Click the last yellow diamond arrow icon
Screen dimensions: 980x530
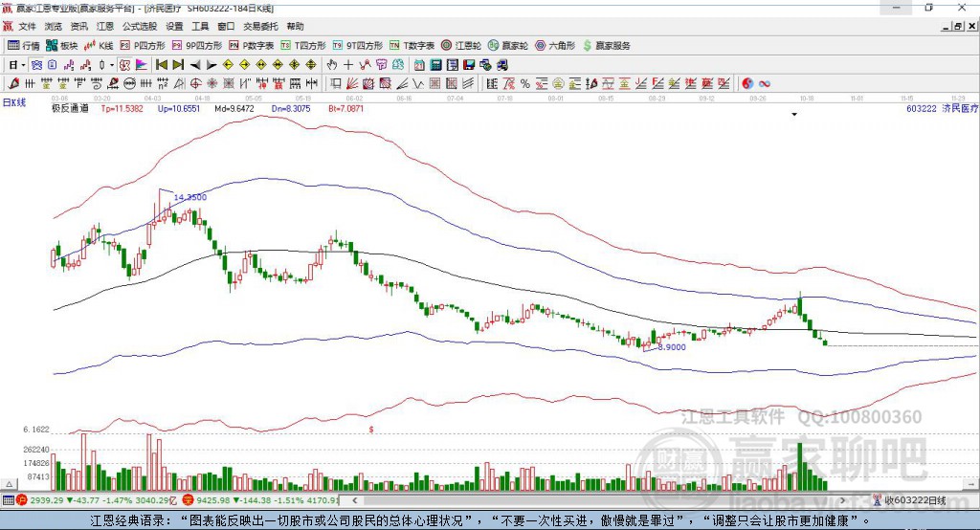coord(311,65)
